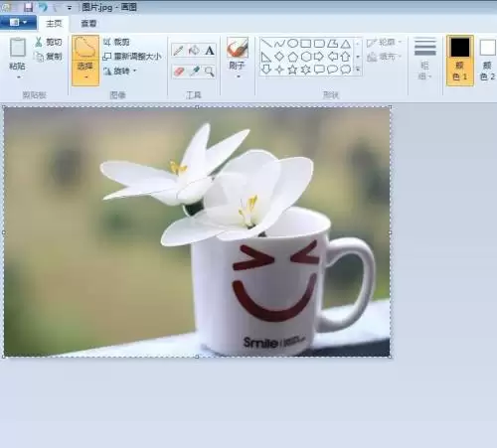This screenshot has width=497, height=448.
Task: Open the Brushes dropdown arrow
Action: click(x=238, y=76)
